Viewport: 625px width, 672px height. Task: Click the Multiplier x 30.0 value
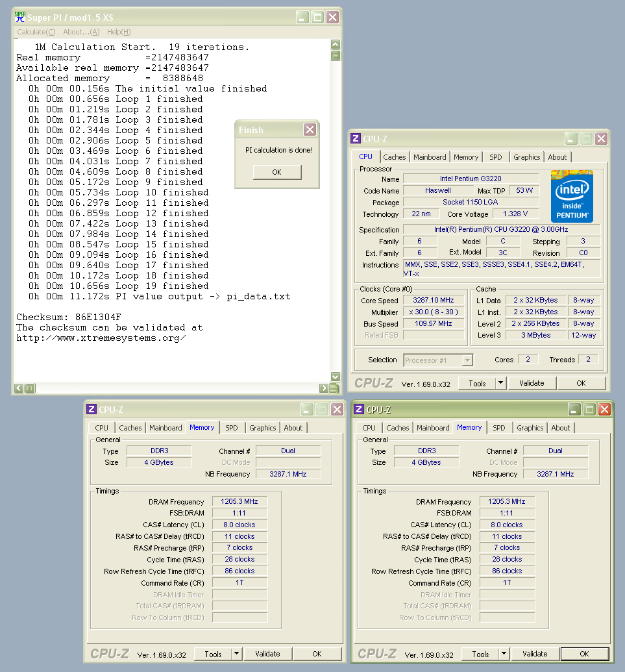tap(433, 312)
